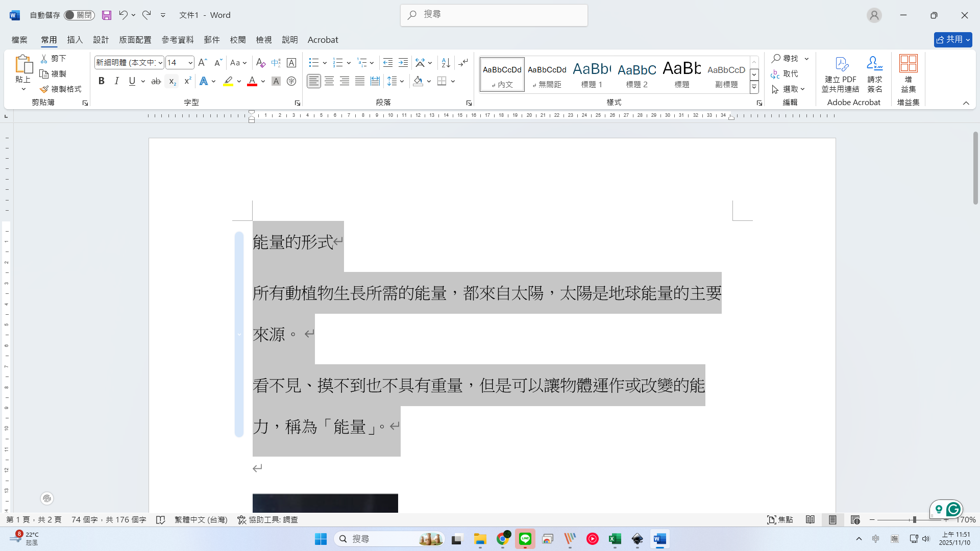
Task: Click the search box in title bar
Action: point(494,15)
